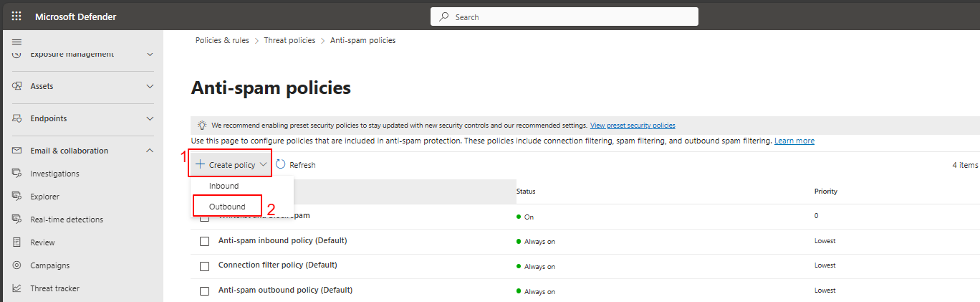This screenshot has width=980, height=302.
Task: Expand the Endpoints navigation section
Action: click(150, 118)
